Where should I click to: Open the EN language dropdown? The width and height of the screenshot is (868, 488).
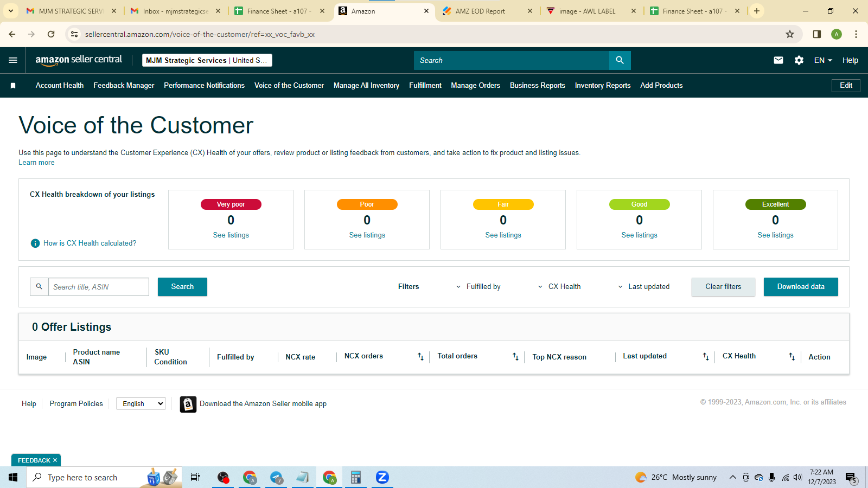(x=823, y=60)
